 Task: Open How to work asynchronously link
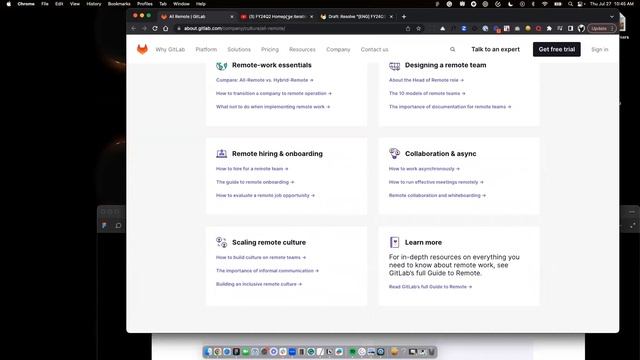point(424,169)
